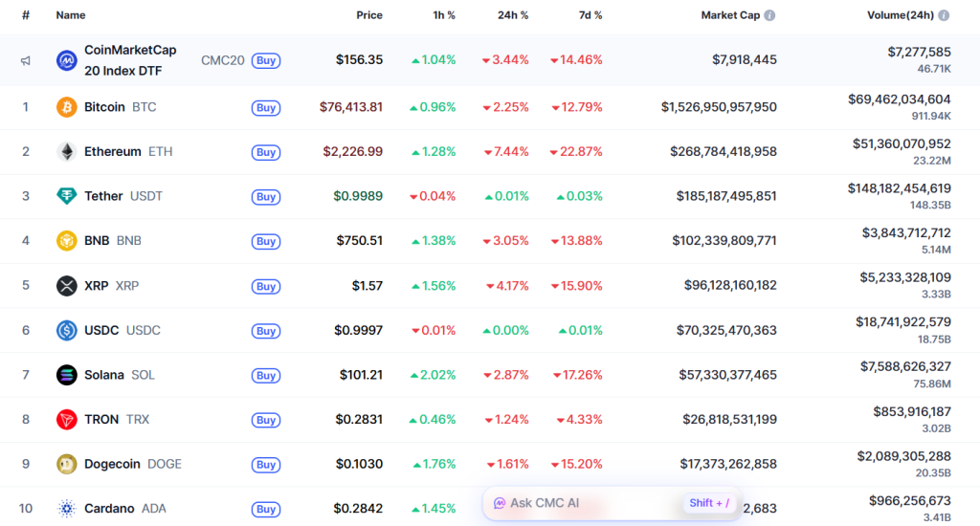Open the Ask CMC AI input bar

pyautogui.click(x=593, y=503)
